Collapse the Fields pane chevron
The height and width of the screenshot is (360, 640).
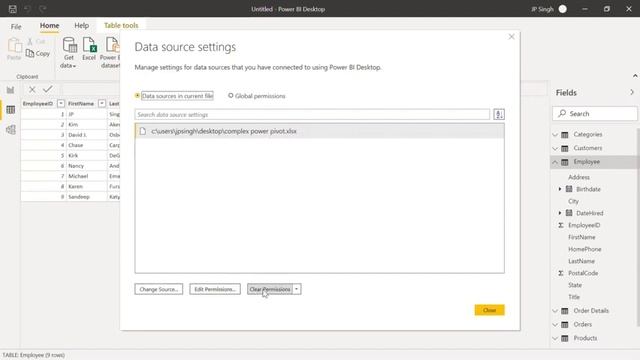632,93
